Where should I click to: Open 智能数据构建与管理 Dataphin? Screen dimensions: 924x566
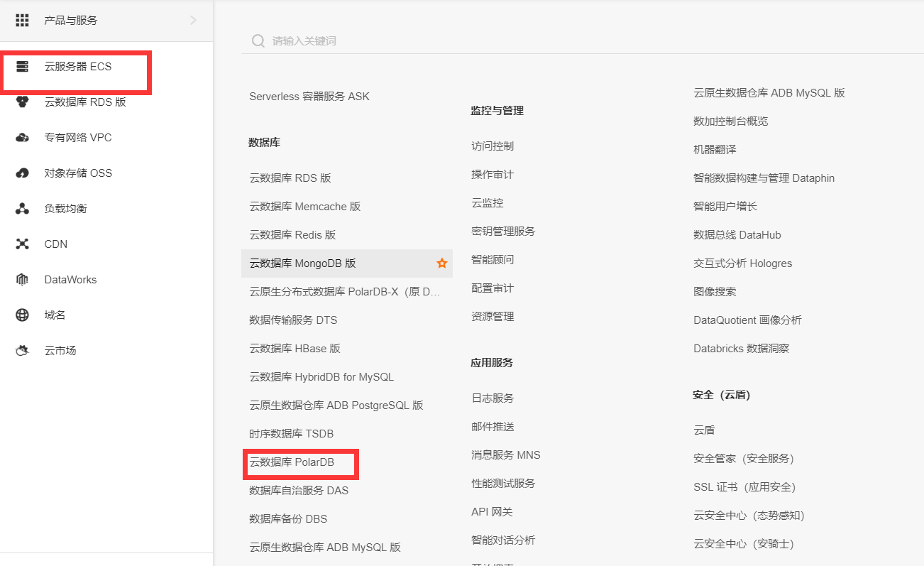[764, 178]
